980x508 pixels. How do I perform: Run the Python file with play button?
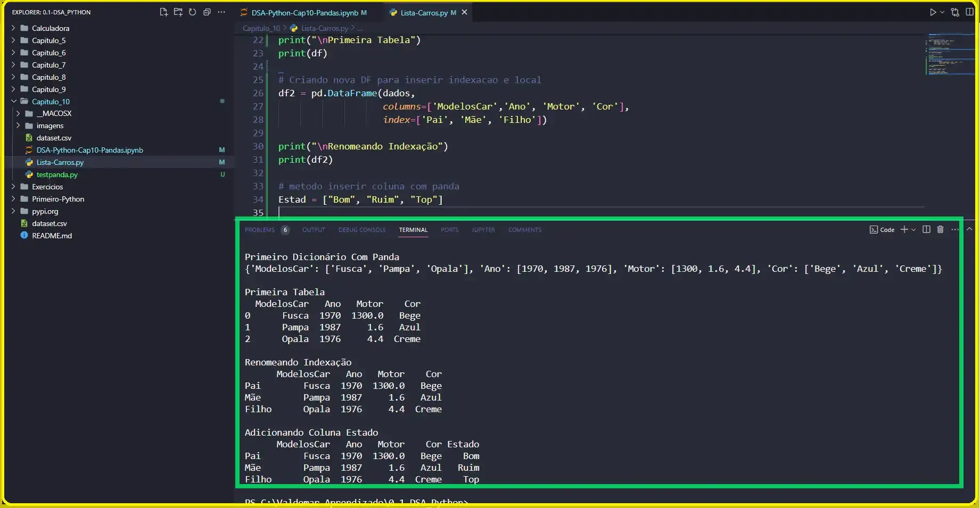point(933,12)
